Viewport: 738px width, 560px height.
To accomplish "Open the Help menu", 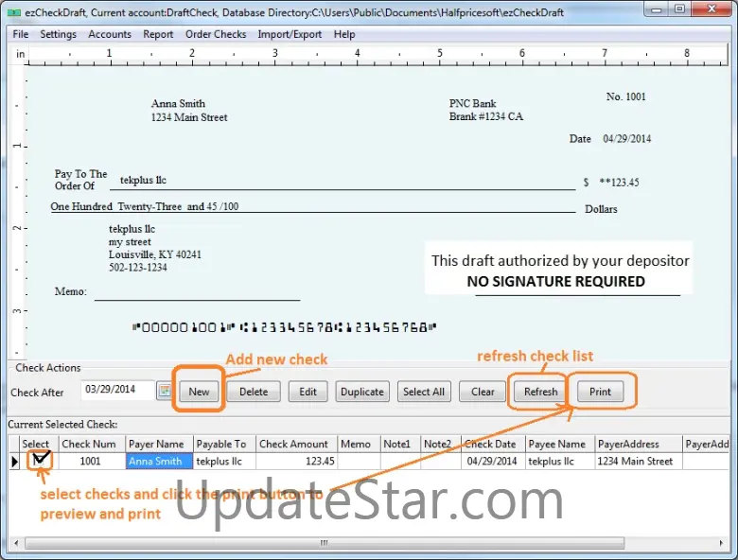I will point(344,34).
